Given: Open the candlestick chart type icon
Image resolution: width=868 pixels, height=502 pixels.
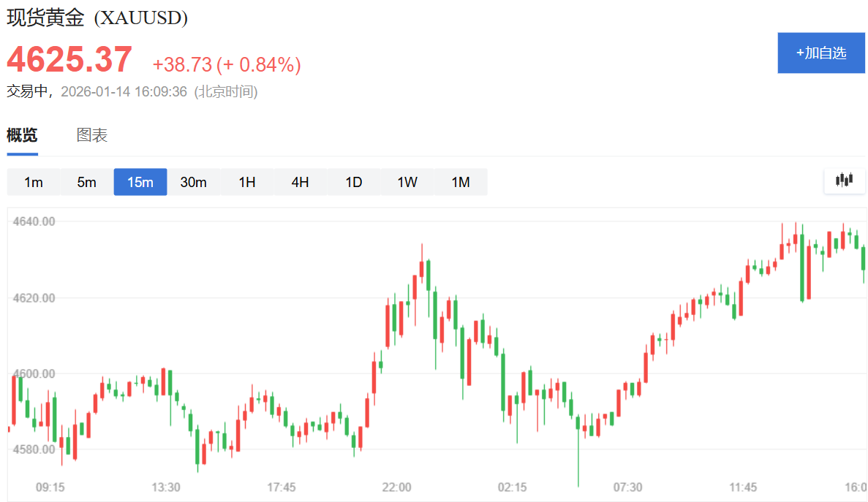Looking at the screenshot, I should click(x=844, y=180).
